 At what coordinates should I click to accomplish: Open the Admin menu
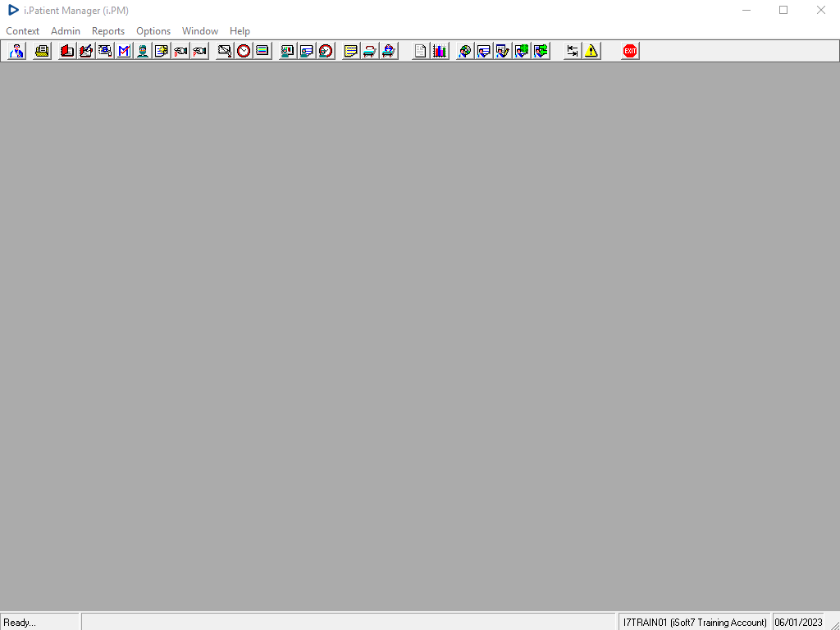tap(66, 31)
